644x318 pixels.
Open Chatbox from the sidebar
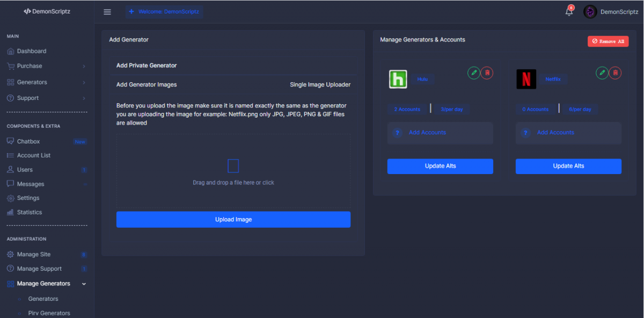click(28, 141)
